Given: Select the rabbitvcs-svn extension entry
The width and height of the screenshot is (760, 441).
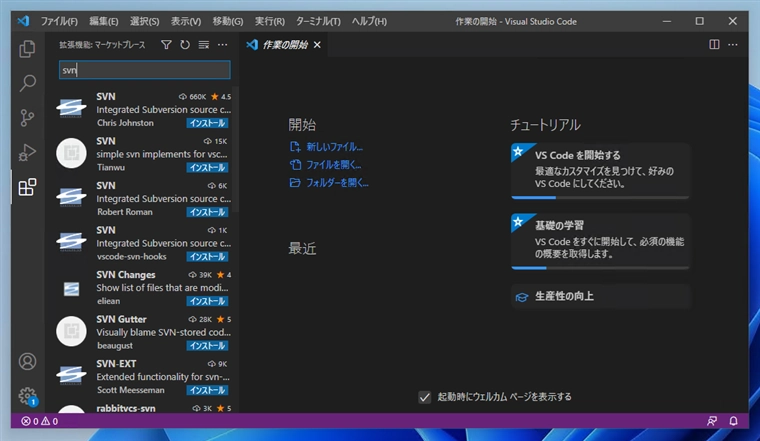Looking at the screenshot, I should [x=143, y=408].
